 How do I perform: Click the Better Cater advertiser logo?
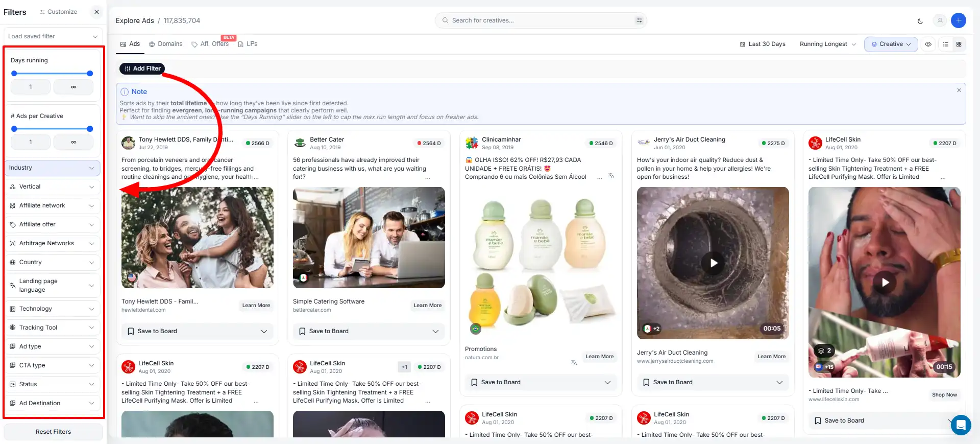point(300,143)
